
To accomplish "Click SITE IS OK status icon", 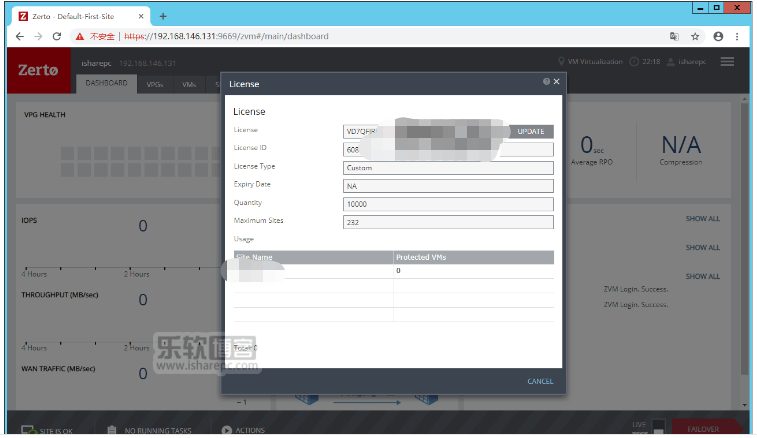I will pyautogui.click(x=28, y=430).
